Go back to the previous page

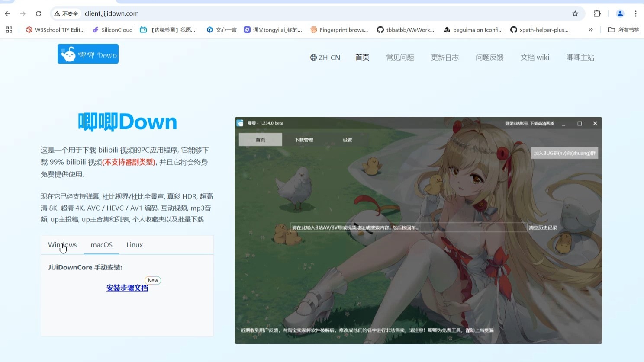[x=7, y=13]
